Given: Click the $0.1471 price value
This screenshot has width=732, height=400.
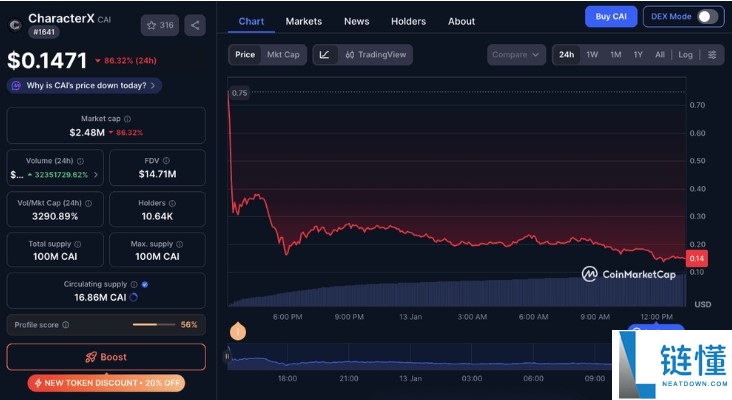Looking at the screenshot, I should click(x=47, y=61).
